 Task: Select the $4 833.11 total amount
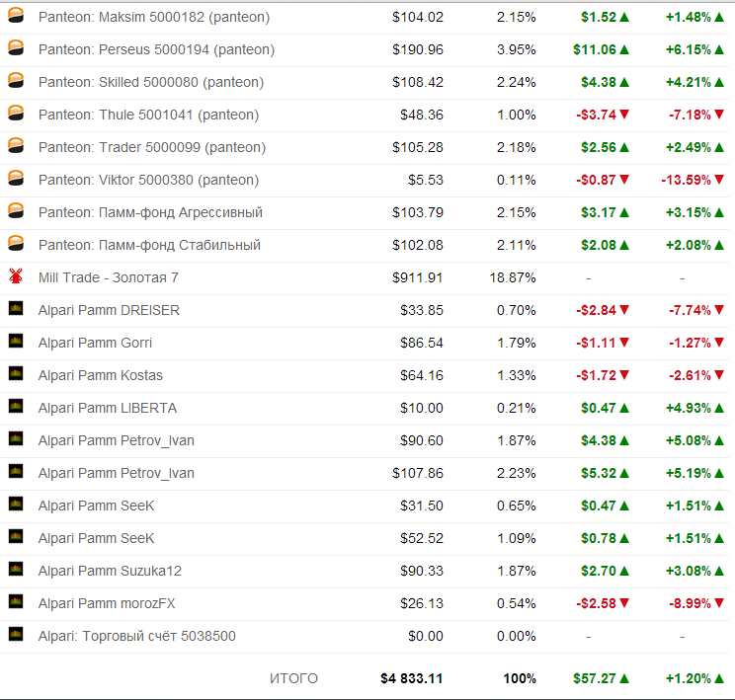[x=412, y=678]
